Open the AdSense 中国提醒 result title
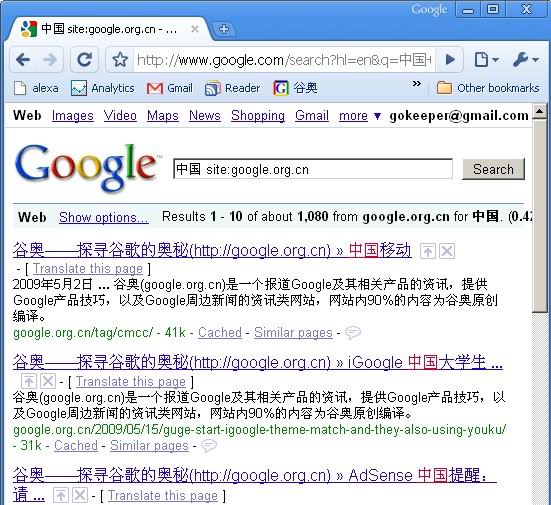Screen dimensions: 551x505 pos(254,475)
